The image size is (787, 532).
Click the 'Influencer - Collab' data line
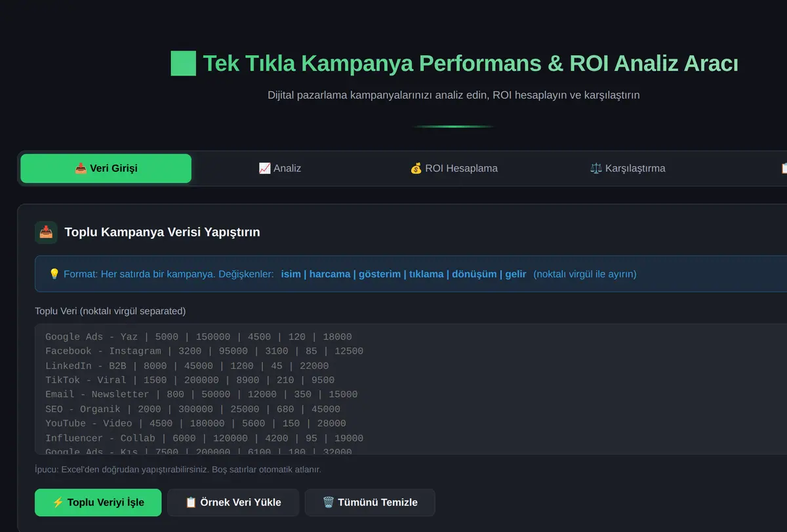coord(204,438)
